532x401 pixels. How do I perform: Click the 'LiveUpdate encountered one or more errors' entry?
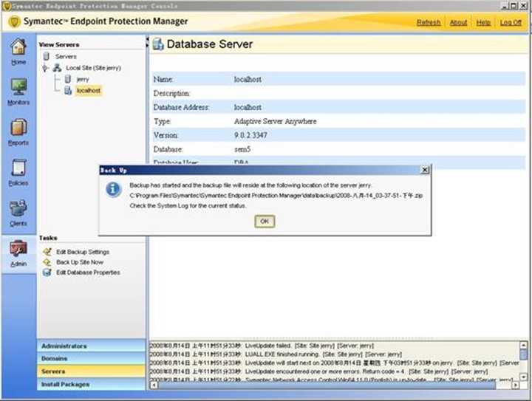point(319,371)
